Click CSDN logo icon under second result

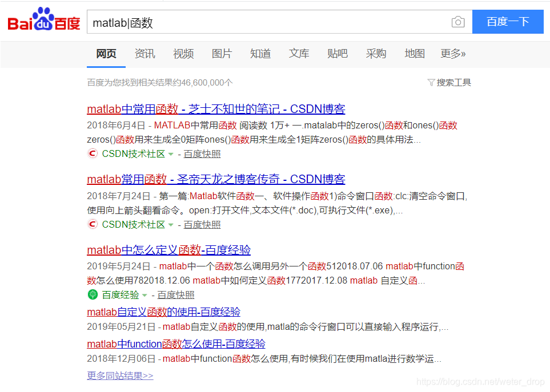(x=93, y=224)
